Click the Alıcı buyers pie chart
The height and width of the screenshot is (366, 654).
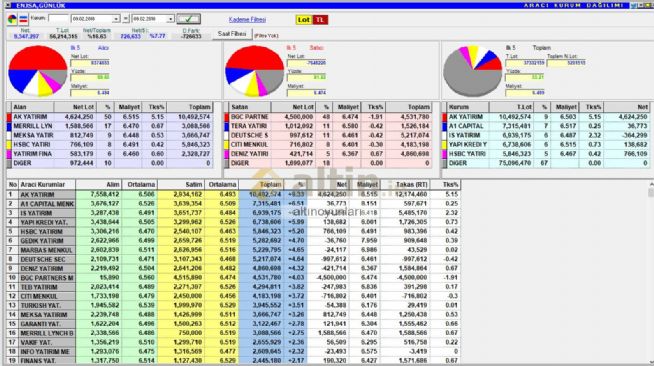[38, 71]
